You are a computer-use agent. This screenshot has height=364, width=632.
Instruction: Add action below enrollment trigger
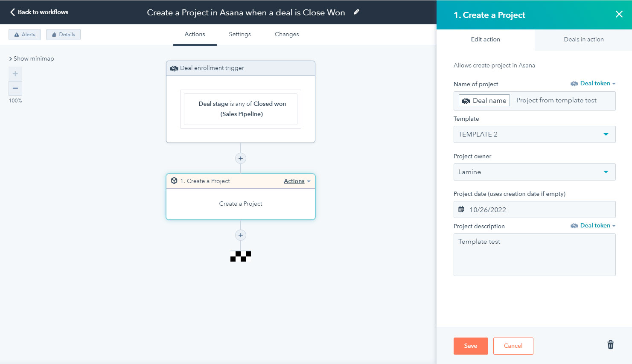click(x=241, y=158)
